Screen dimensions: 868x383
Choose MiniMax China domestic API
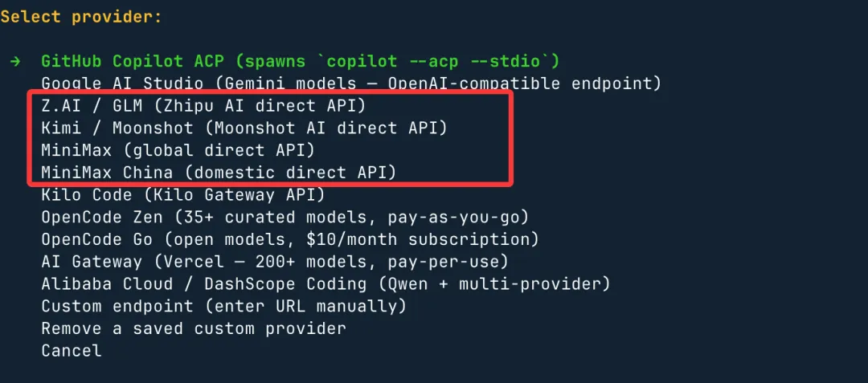coord(219,173)
